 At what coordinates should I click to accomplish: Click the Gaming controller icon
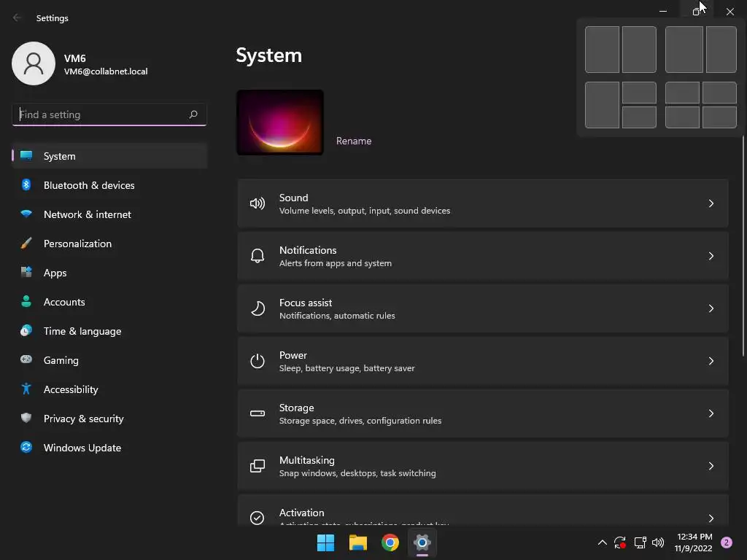coord(26,359)
